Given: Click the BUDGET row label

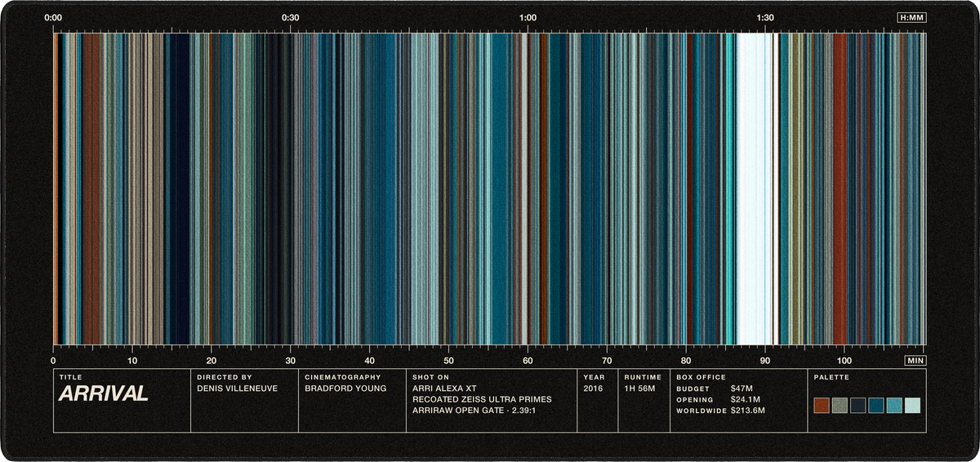Looking at the screenshot, I should (x=693, y=389).
